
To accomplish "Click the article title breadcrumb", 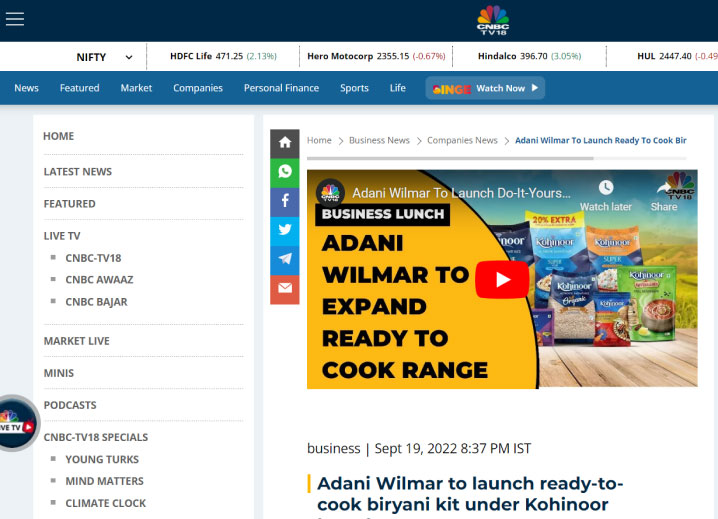I will coord(600,140).
